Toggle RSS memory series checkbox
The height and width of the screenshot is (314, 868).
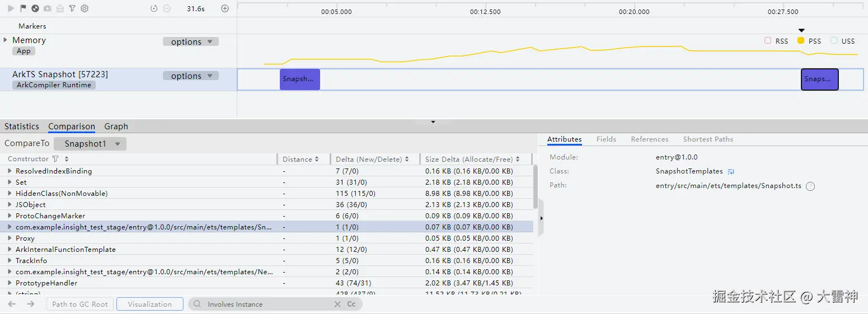[x=768, y=41]
